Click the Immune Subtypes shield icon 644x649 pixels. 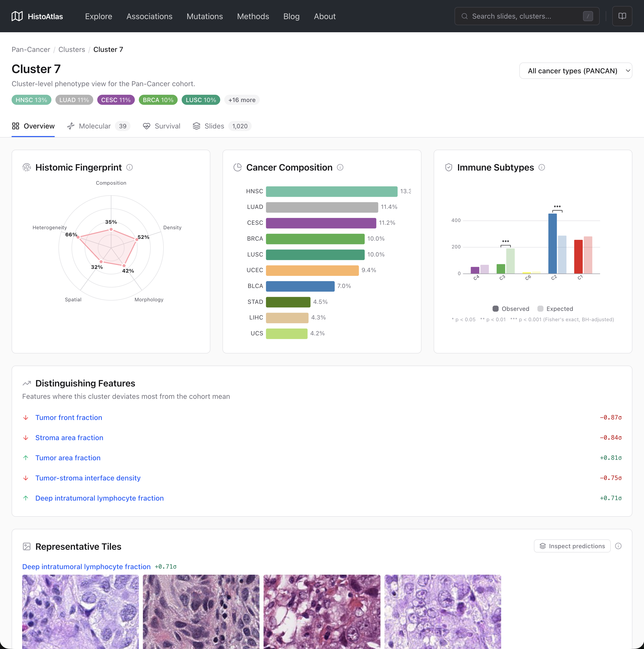pos(448,167)
